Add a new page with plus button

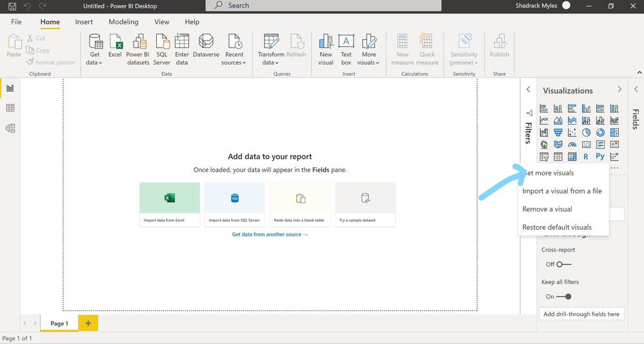tap(88, 323)
